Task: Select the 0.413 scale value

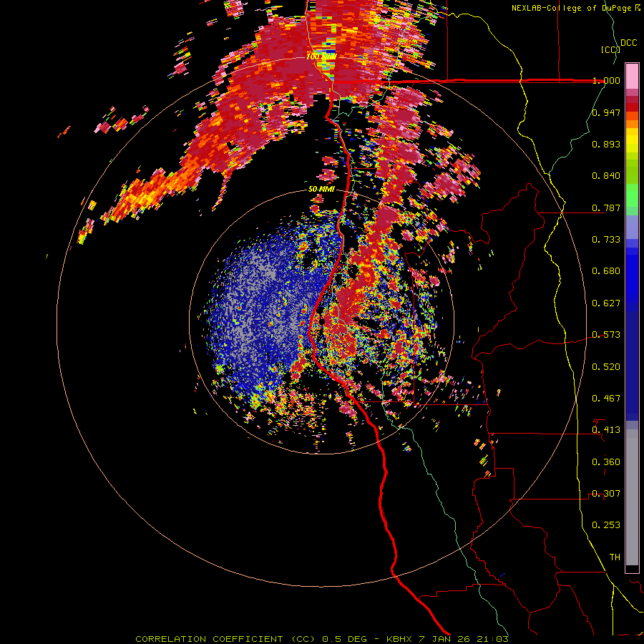Action: point(606,430)
